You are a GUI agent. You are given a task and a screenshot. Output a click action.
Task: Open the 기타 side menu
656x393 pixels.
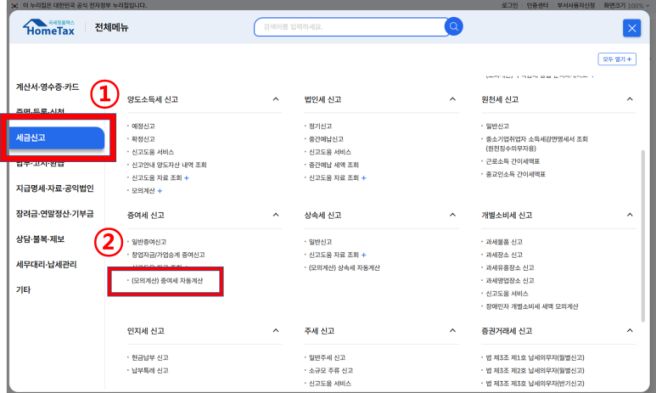pyautogui.click(x=23, y=290)
